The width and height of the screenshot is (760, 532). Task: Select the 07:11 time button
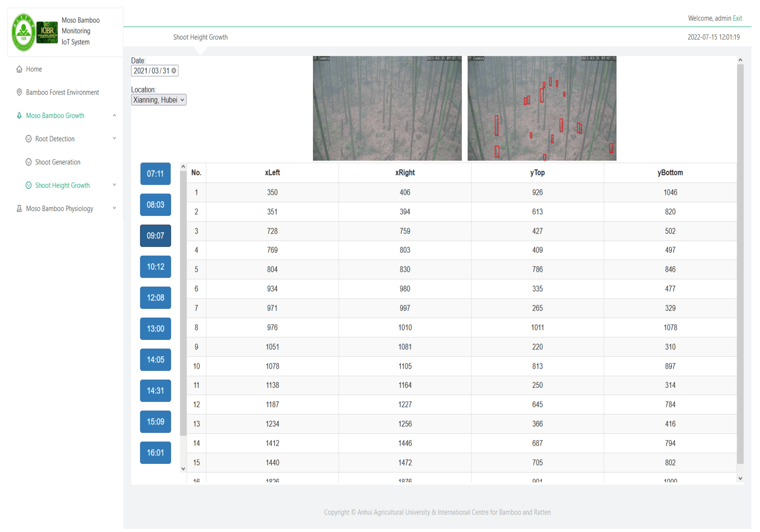point(156,173)
